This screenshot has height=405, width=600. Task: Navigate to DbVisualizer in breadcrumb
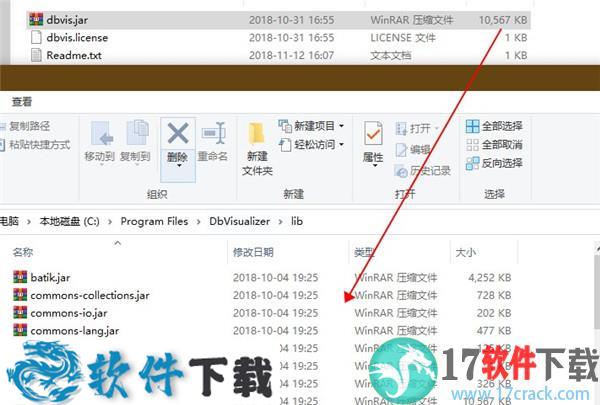coord(240,221)
